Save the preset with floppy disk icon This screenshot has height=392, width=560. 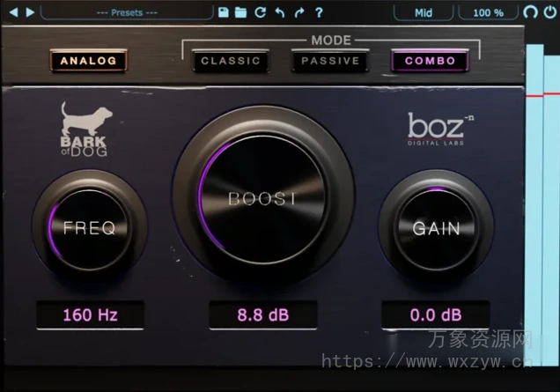tap(224, 12)
